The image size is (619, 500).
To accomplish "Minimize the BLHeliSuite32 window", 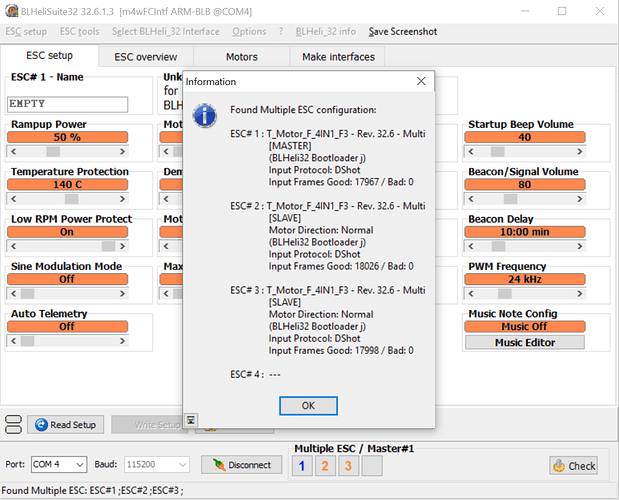I will [x=525, y=11].
